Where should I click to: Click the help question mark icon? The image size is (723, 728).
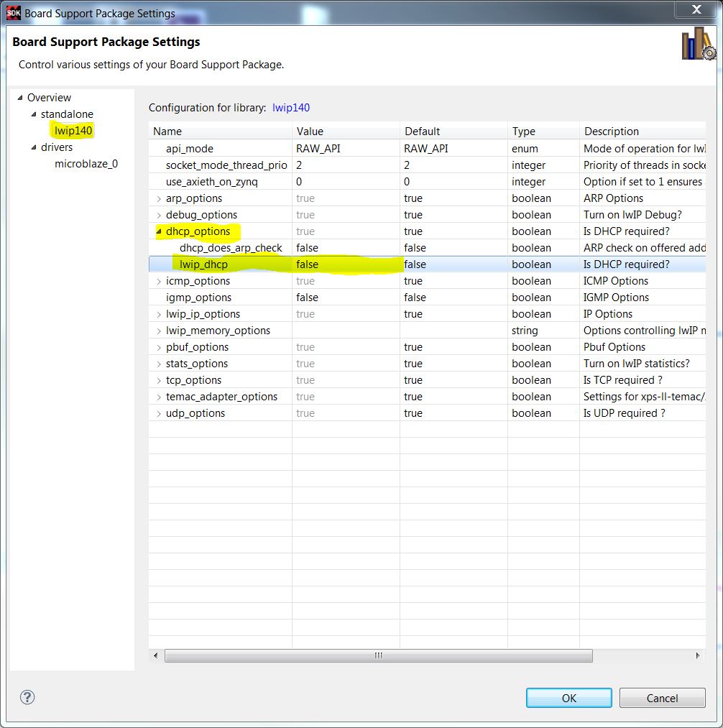pyautogui.click(x=27, y=697)
